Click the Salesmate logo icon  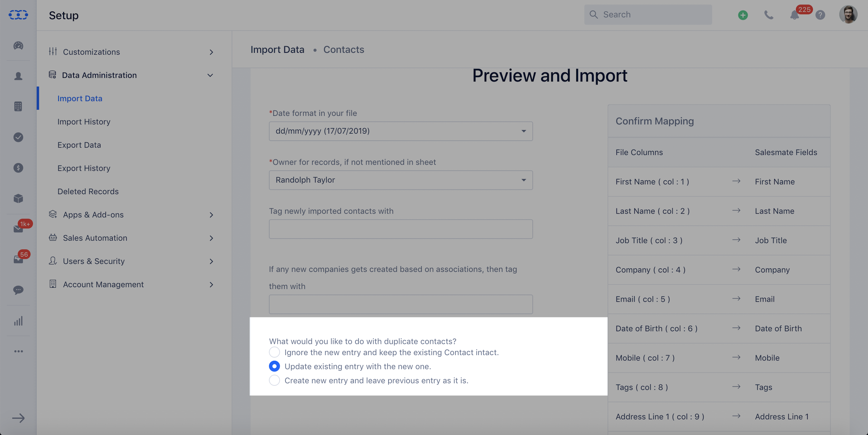tap(18, 15)
